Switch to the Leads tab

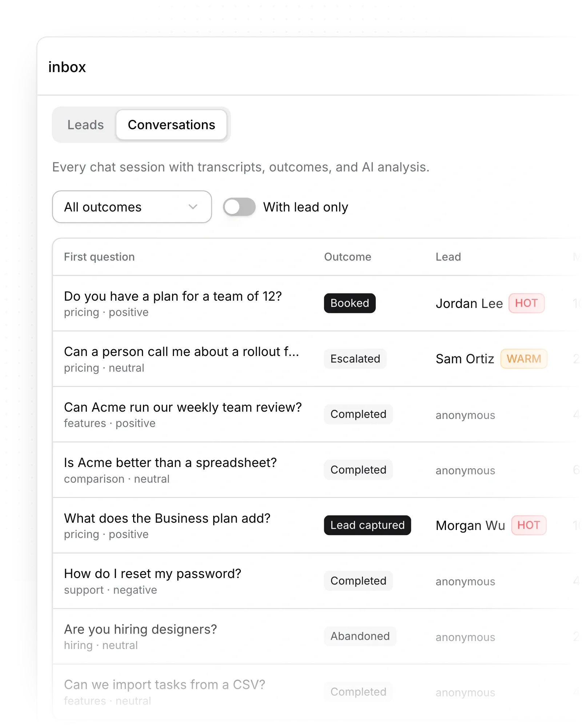[85, 125]
